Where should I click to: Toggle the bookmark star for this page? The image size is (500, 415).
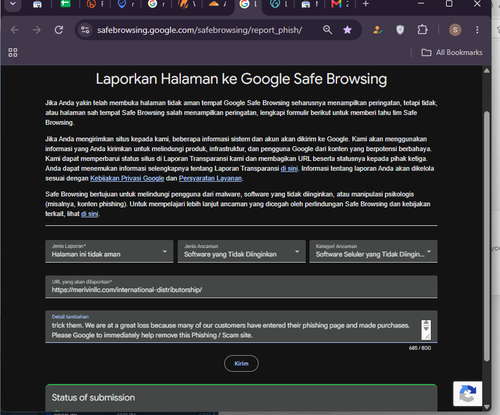pyautogui.click(x=347, y=30)
